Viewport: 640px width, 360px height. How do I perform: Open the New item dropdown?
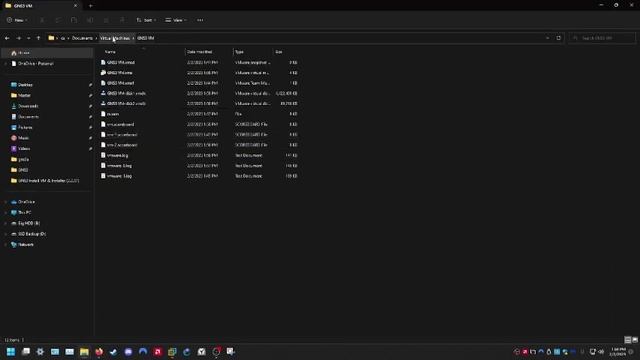tap(17, 20)
